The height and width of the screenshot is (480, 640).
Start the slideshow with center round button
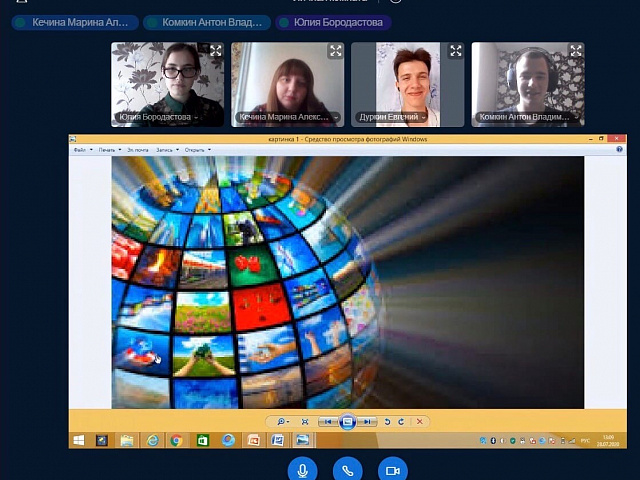coord(347,422)
